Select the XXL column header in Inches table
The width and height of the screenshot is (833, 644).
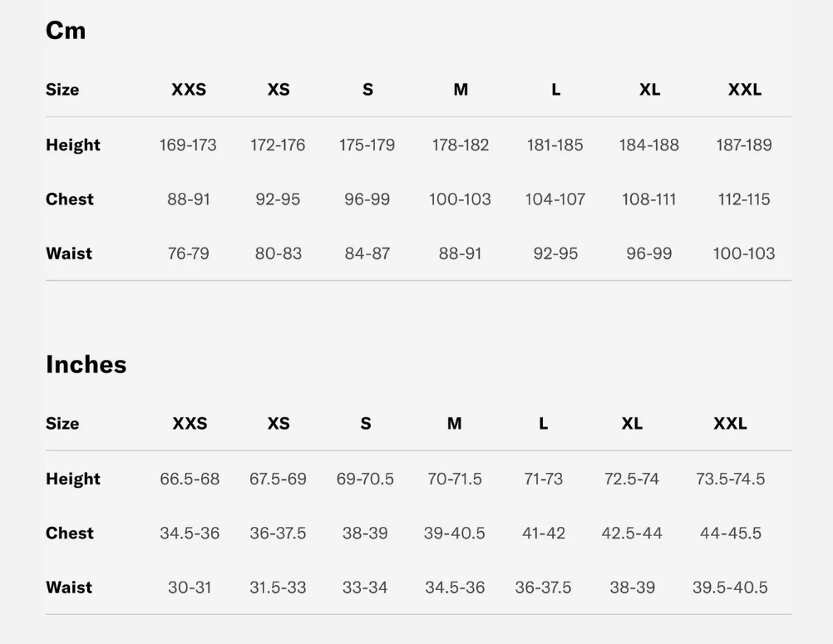tap(730, 424)
